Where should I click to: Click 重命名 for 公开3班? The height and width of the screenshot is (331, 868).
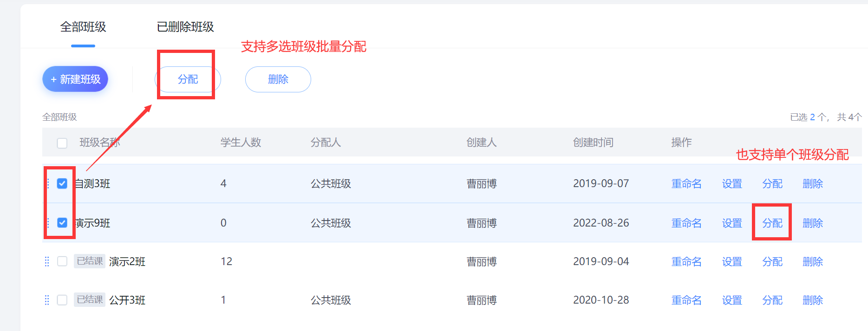click(x=686, y=300)
